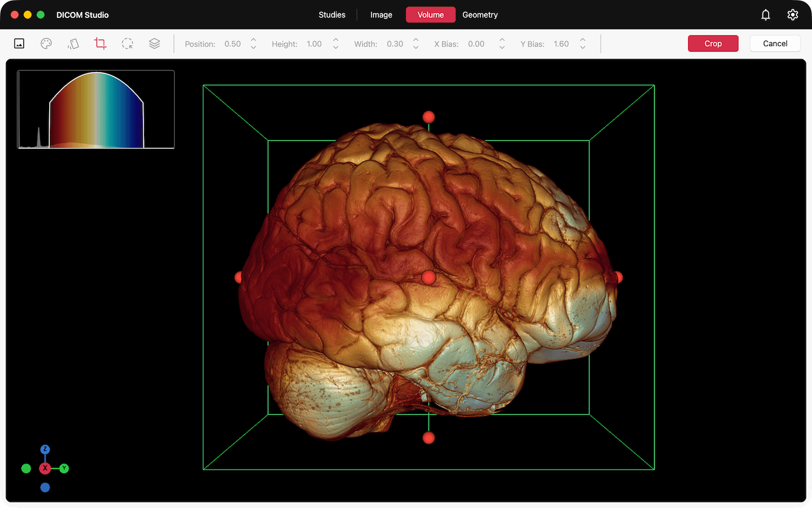The image size is (812, 508).
Task: Click the unlabeled green gizmo ball
Action: click(x=26, y=468)
